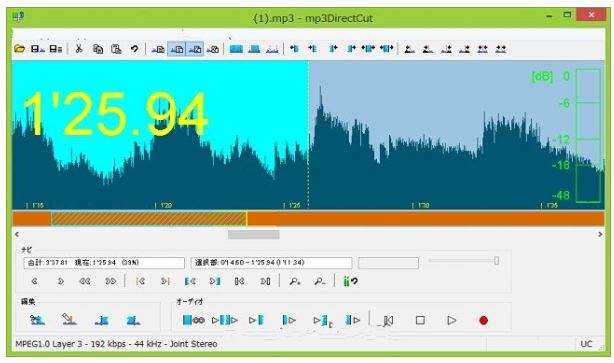
Task: Click the wide solid blue block toolbar icon
Action: click(x=236, y=49)
